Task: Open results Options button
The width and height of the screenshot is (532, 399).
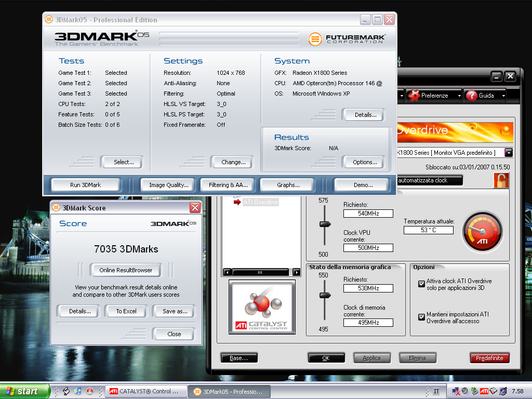Action: click(x=365, y=162)
